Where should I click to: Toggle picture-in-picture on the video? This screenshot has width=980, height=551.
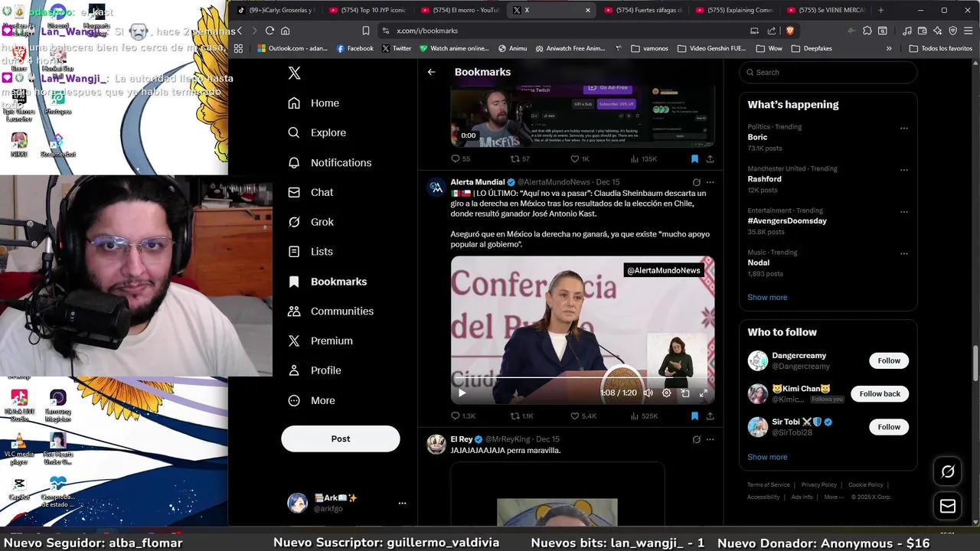tap(685, 393)
